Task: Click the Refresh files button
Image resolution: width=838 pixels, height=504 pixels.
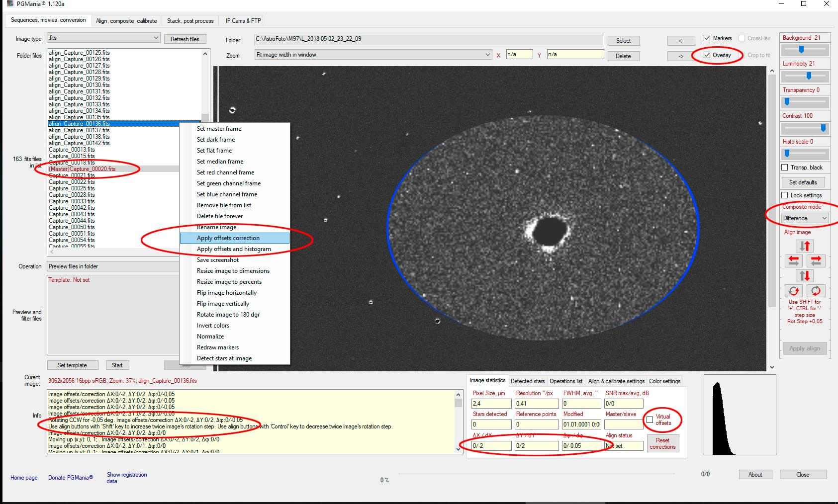Action: pyautogui.click(x=185, y=39)
